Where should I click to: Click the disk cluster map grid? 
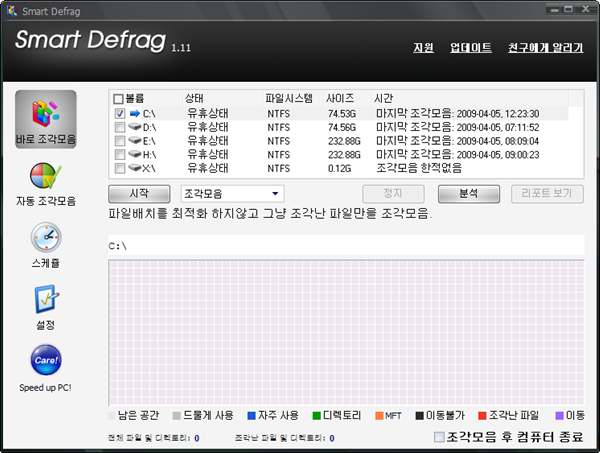[x=346, y=332]
